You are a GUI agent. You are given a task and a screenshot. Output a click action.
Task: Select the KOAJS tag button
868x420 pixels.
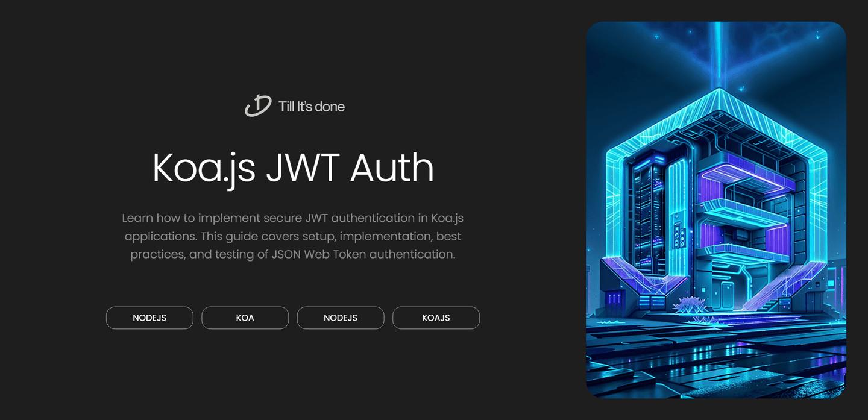tap(436, 318)
